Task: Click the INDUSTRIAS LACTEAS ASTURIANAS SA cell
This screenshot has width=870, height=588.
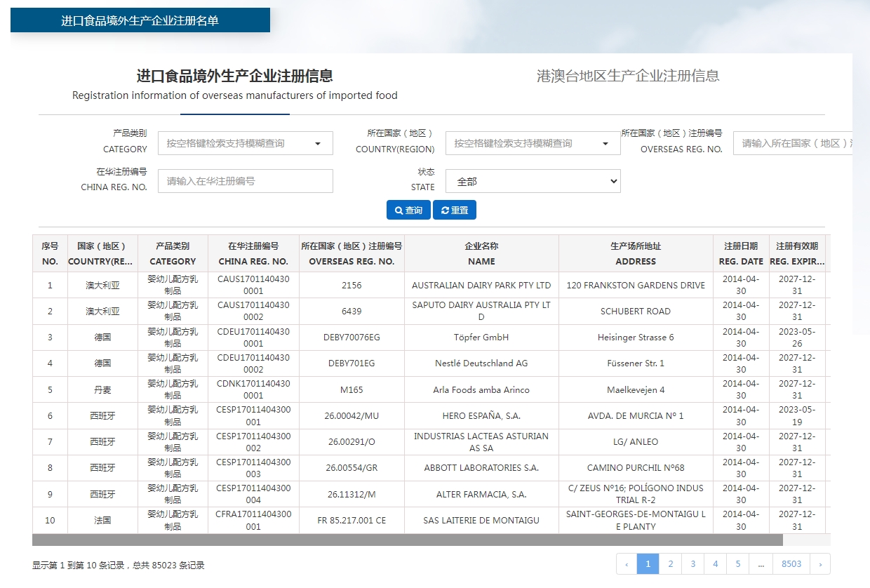Action: (x=481, y=442)
